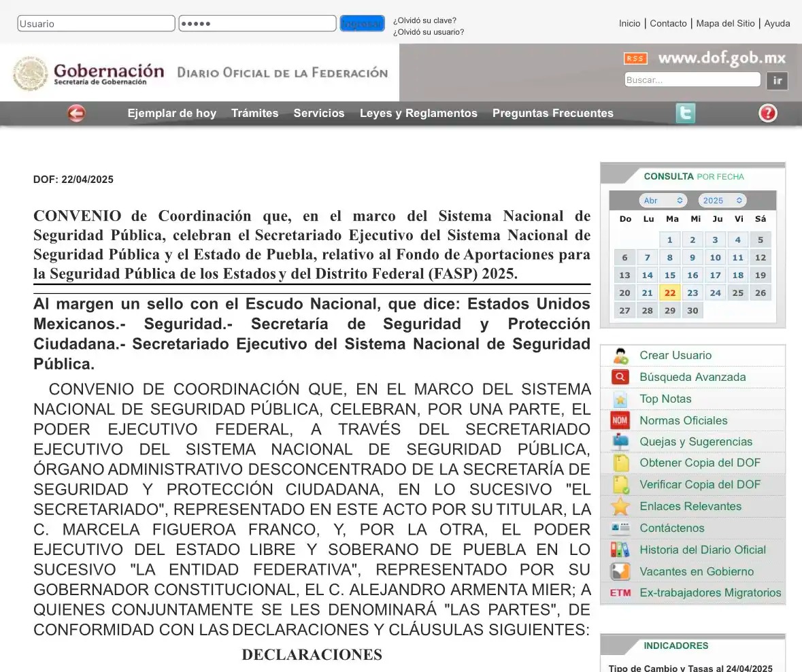
Task: Click the Obtener Copia del DOF document icon
Action: [620, 463]
